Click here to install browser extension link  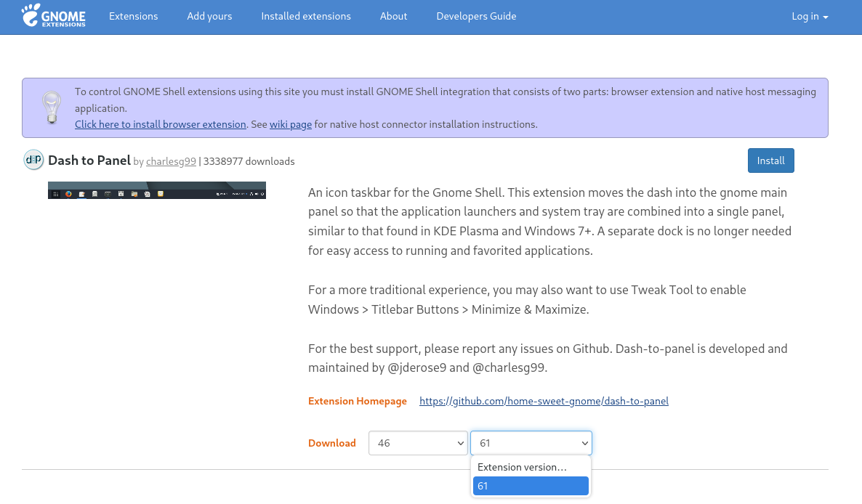[x=161, y=125]
